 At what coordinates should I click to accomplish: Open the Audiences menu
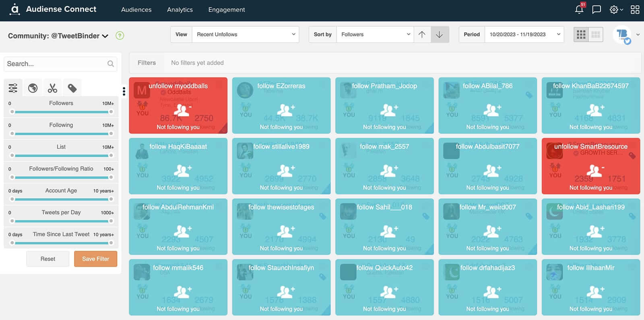(x=136, y=10)
